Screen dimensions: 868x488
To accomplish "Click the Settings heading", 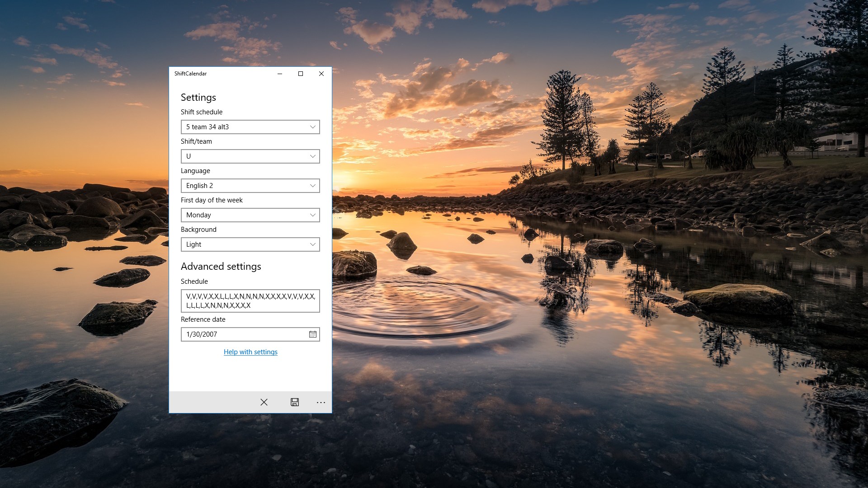I will click(x=198, y=98).
